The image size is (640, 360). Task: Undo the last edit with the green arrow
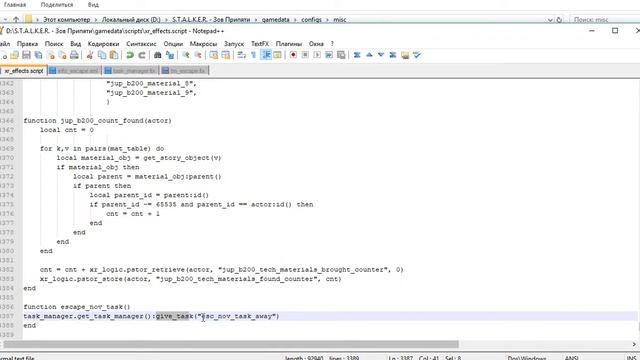[130, 55]
